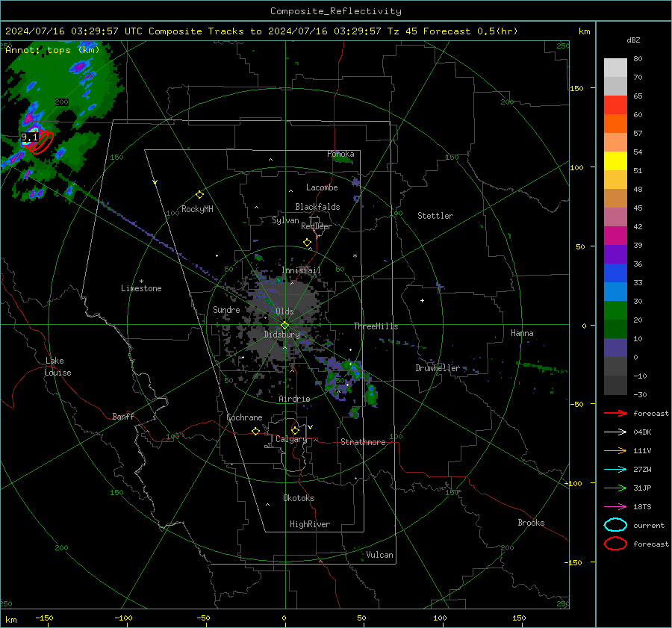Select the green 31JP track arrow
This screenshot has height=628, width=672.
[x=615, y=488]
